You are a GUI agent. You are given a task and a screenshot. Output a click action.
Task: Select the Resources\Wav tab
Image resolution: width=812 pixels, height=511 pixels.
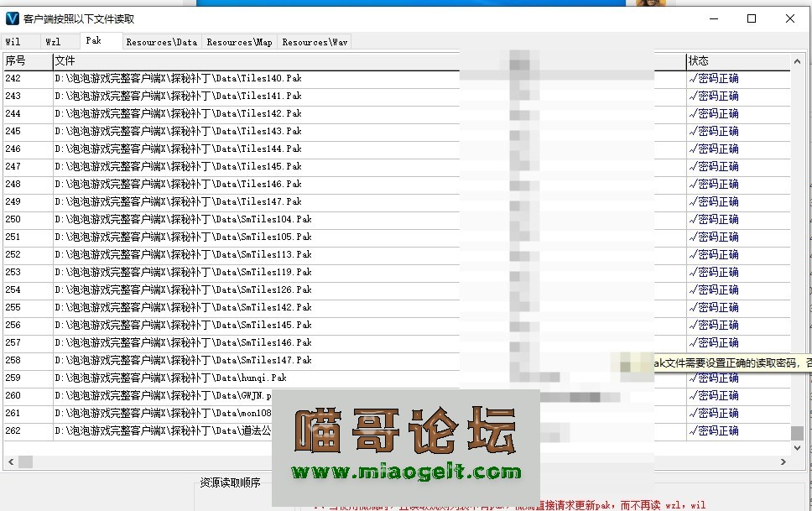point(314,41)
